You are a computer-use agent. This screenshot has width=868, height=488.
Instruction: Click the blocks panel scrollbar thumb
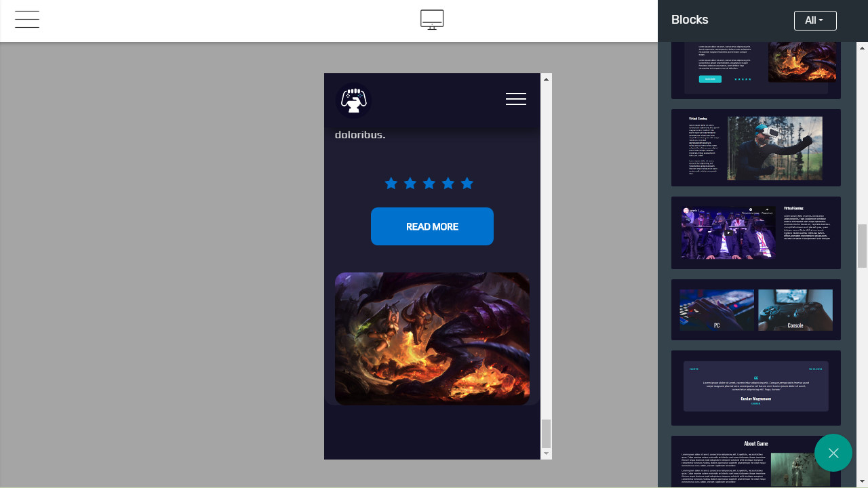863,246
